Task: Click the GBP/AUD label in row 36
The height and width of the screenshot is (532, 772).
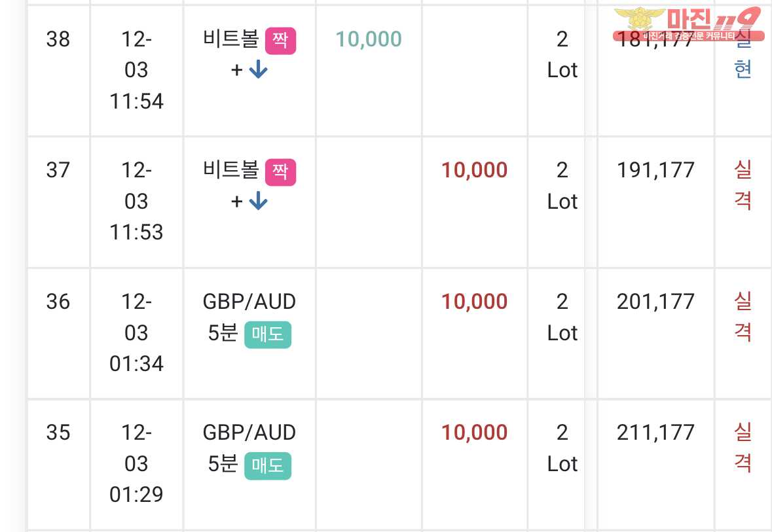Action: (249, 302)
